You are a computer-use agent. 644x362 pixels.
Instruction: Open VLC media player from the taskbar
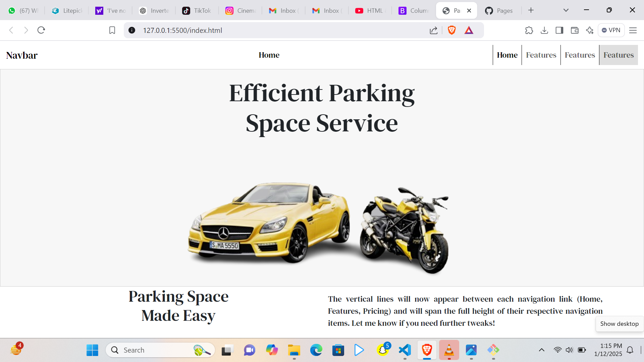tap(449, 350)
